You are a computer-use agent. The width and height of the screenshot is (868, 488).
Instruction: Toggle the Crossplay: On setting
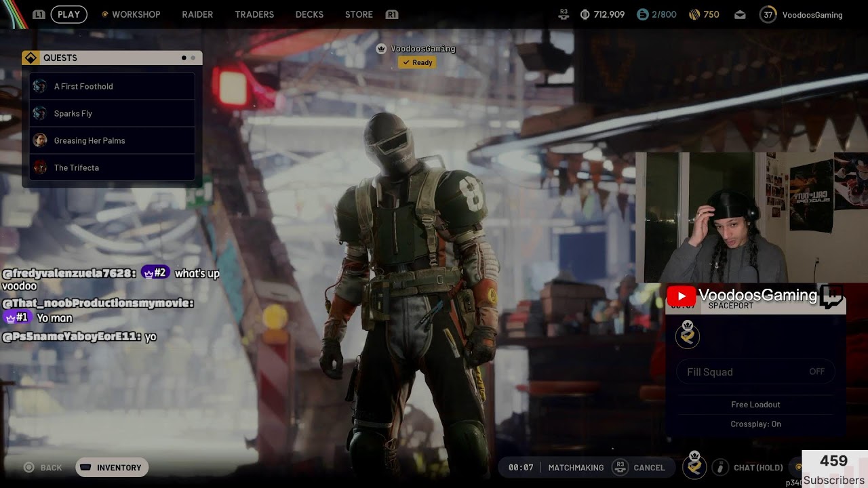pyautogui.click(x=755, y=424)
